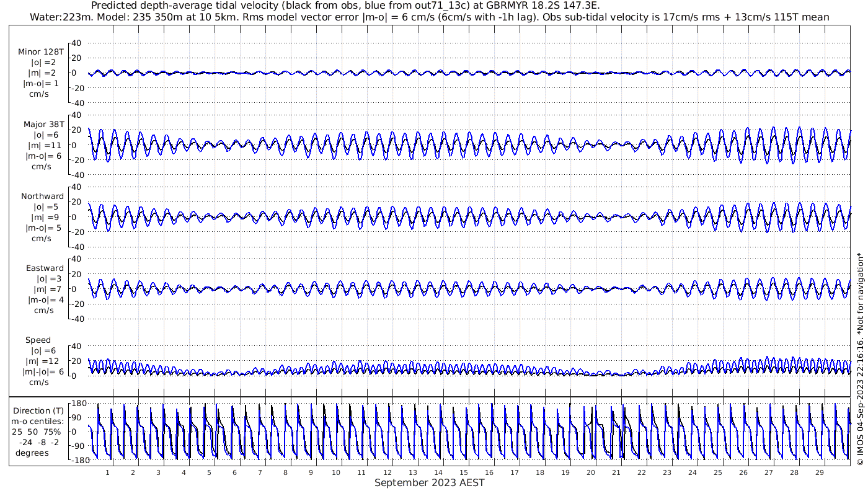
Task: Click the '-90' tick on Direction axis
Action: tap(77, 446)
